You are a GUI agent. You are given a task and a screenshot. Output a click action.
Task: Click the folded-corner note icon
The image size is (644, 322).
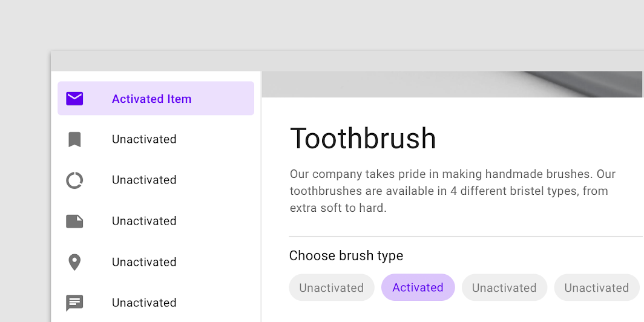(74, 222)
